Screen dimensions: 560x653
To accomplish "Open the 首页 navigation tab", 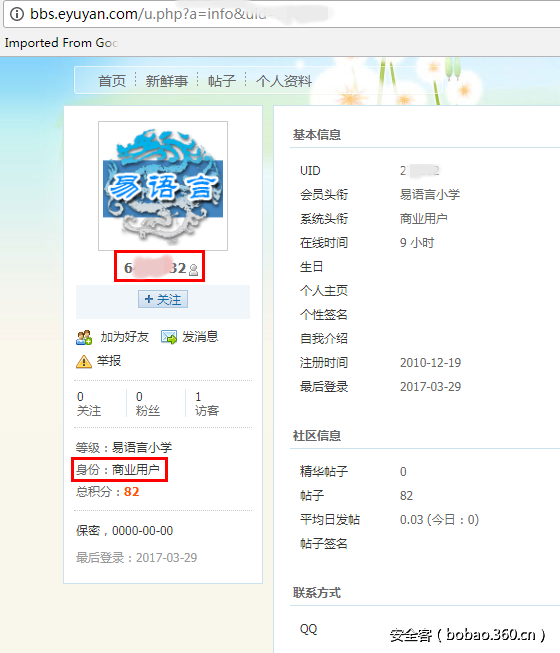I will pos(112,81).
